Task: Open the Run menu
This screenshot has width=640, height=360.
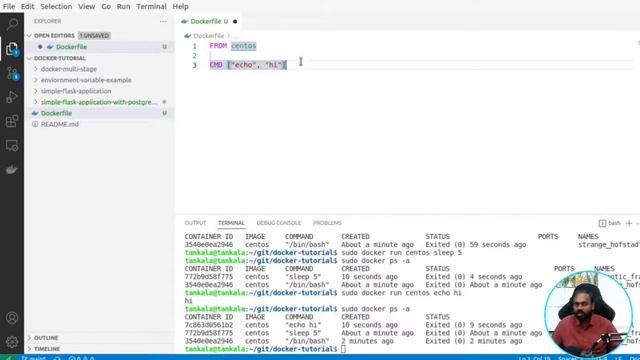Action: [123, 7]
